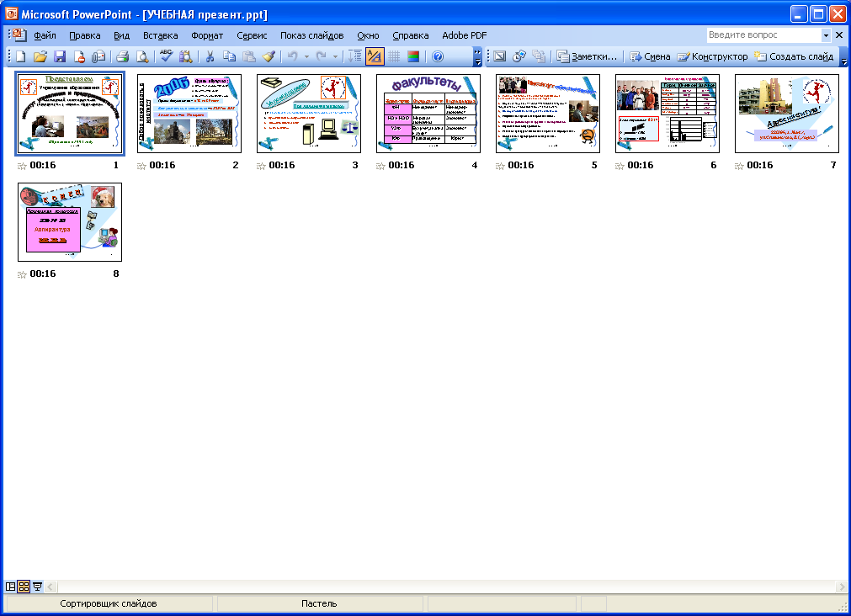Image resolution: width=851 pixels, height=616 pixels.
Task: Click the Rehearse Timings stopwatch icon
Action: click(x=519, y=56)
